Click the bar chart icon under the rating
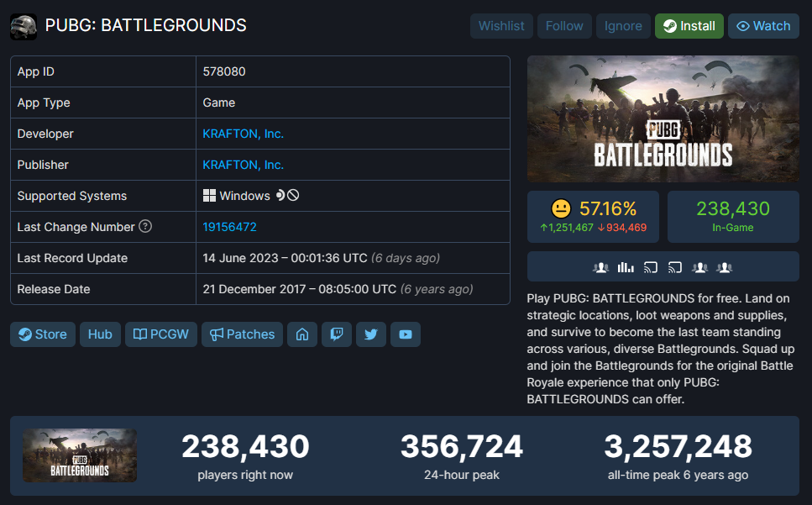812x505 pixels. tap(625, 267)
